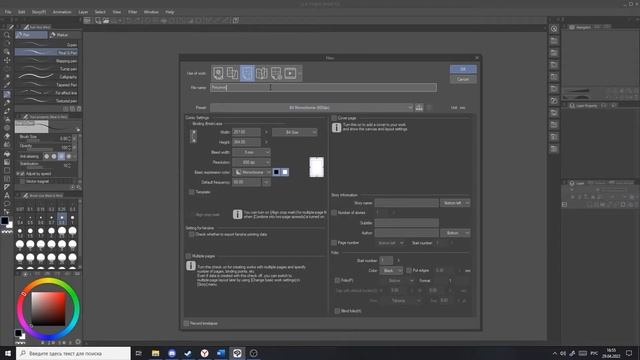Enable the Record timelapse checkbox
Screen dimensions: 640x360
(x=187, y=323)
